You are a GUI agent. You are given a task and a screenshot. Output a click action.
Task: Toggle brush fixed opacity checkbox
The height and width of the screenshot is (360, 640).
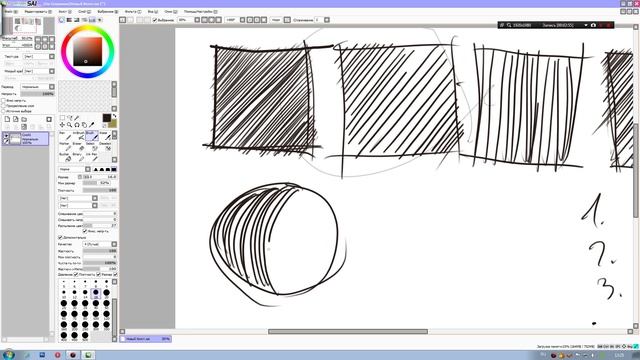85,231
